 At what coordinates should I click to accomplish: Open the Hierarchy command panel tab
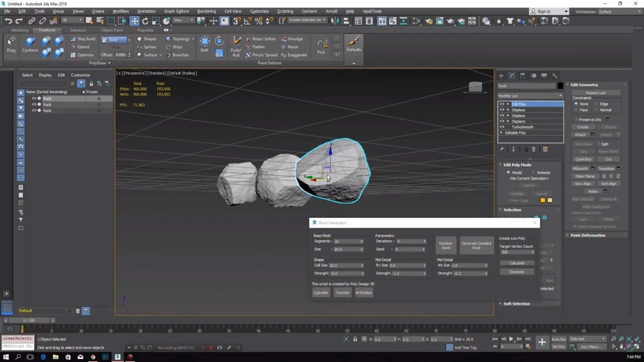[x=523, y=76]
